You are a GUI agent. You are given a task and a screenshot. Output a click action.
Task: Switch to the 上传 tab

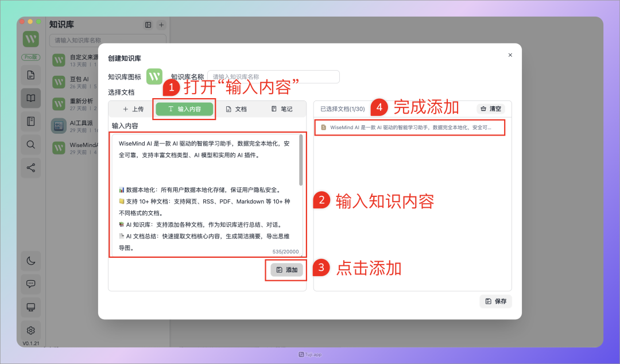tap(133, 109)
